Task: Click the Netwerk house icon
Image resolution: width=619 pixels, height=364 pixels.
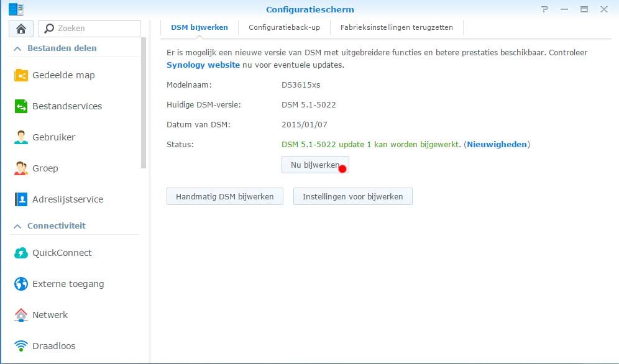Action: pos(21,315)
